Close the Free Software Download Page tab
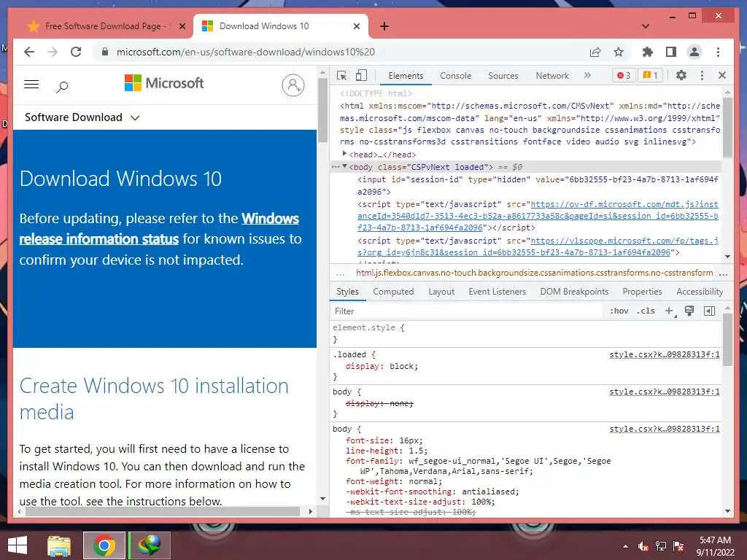The image size is (747, 560). 182,26
